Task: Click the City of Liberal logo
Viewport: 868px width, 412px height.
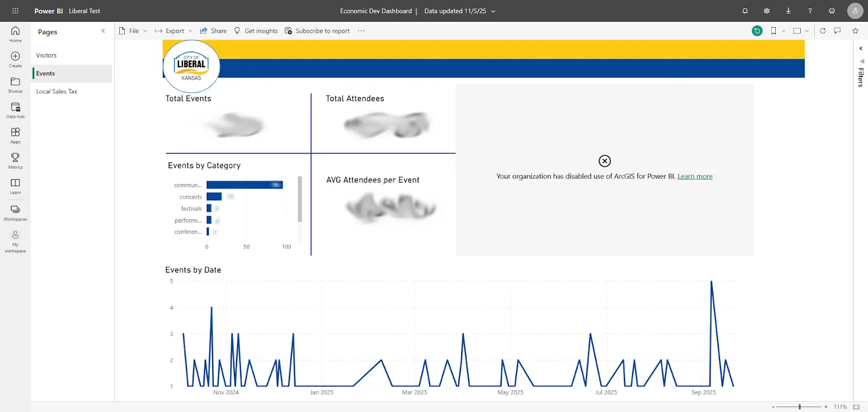Action: pyautogui.click(x=192, y=66)
